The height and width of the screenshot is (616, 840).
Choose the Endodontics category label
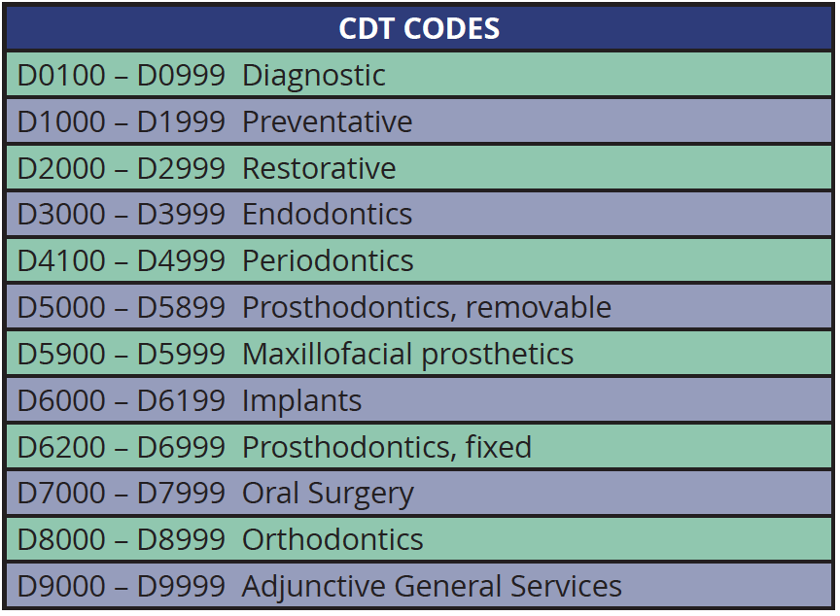[x=327, y=214]
